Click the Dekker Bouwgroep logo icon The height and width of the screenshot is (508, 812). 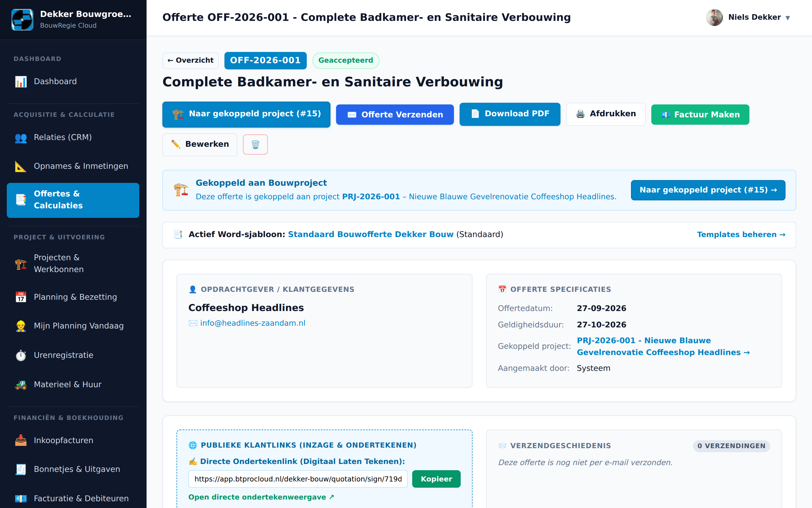click(x=22, y=19)
